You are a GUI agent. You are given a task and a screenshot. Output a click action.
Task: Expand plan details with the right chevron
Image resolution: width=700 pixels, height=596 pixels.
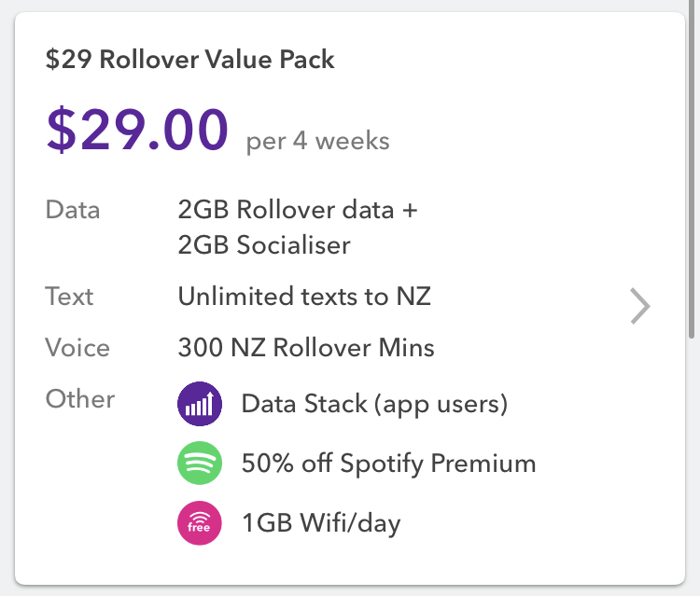pos(639,306)
